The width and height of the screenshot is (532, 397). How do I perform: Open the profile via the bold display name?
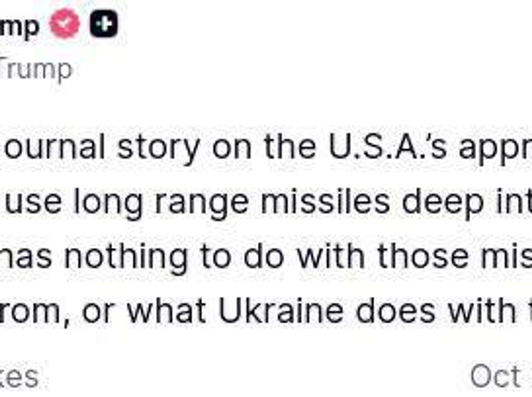pyautogui.click(x=19, y=26)
